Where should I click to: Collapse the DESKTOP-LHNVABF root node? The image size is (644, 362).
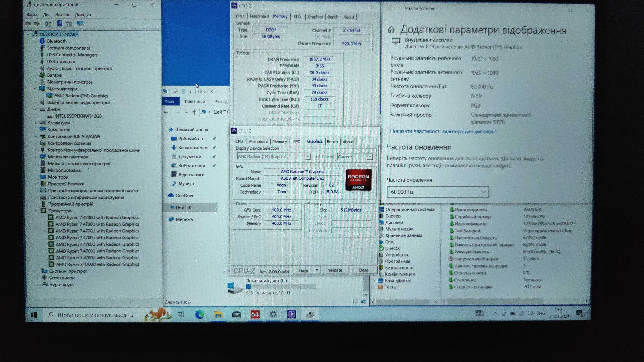click(28, 34)
